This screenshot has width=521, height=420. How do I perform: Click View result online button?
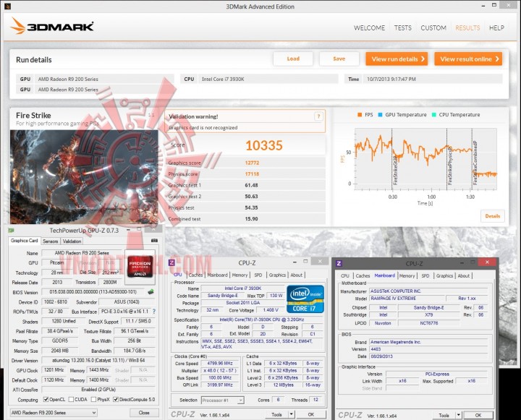(x=468, y=59)
